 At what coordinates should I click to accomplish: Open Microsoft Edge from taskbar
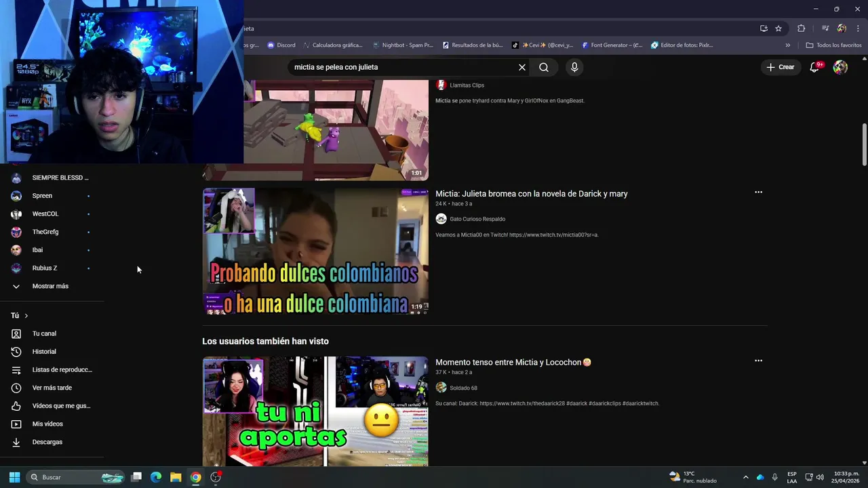tap(156, 477)
